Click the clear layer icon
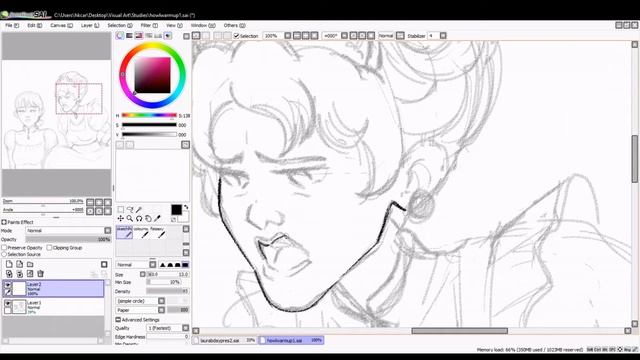640x360 pixels. 30,274
